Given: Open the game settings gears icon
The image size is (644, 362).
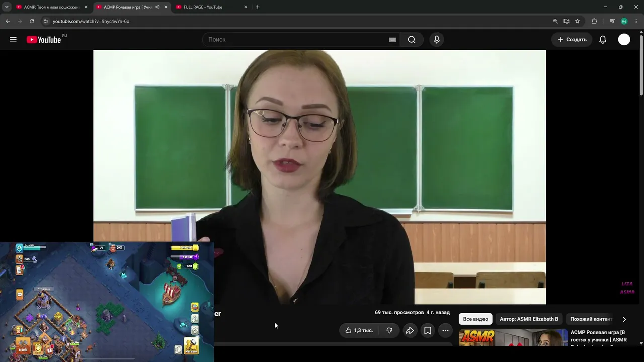Looking at the screenshot, I should (195, 330).
